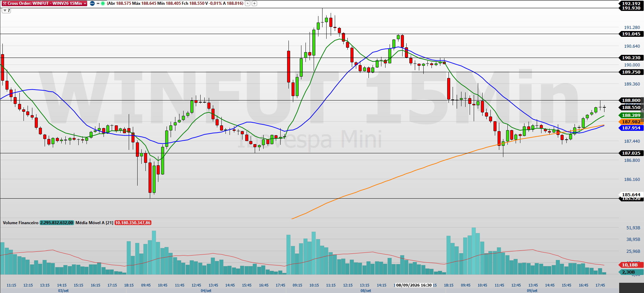Click the orange 187.982 moving average tag
The height and width of the screenshot is (293, 644).
[631, 122]
